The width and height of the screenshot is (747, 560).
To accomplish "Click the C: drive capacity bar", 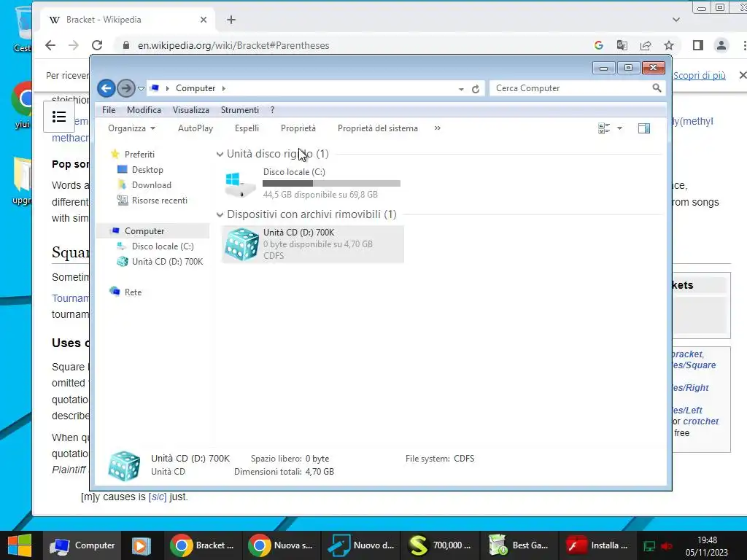I will point(332,183).
